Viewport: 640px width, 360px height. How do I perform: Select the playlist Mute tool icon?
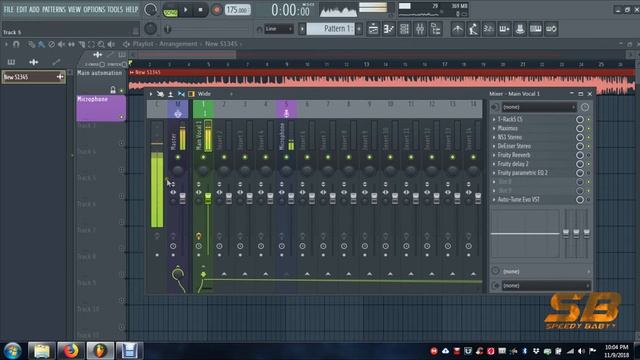click(x=61, y=44)
